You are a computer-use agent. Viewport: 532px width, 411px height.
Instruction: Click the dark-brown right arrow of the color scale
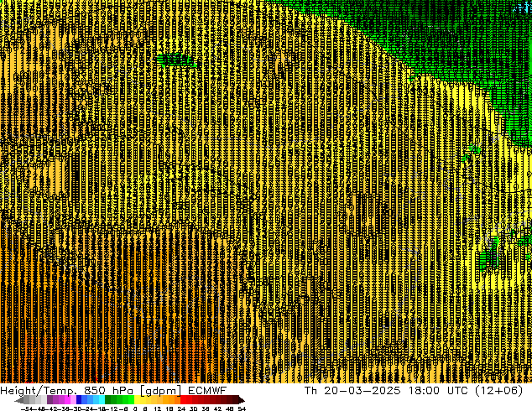(242, 400)
